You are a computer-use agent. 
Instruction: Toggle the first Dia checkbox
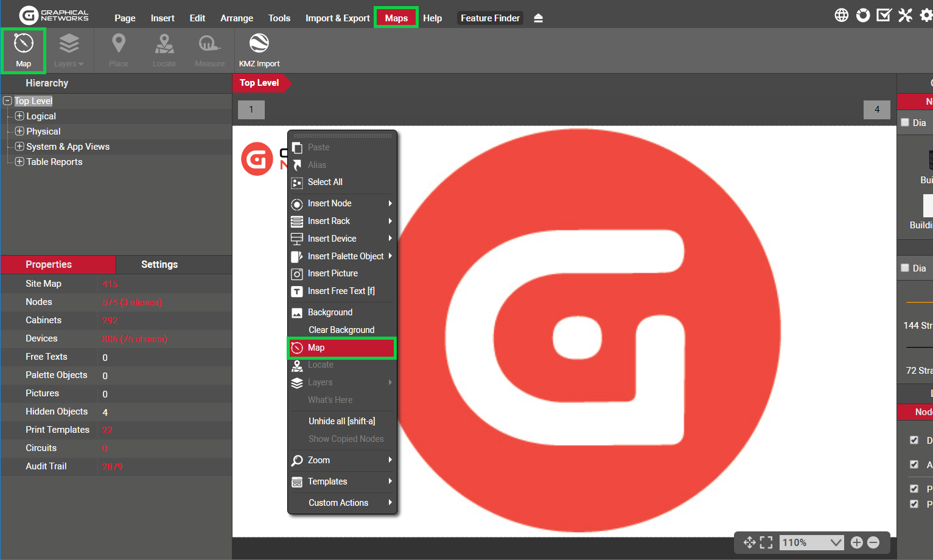click(905, 122)
